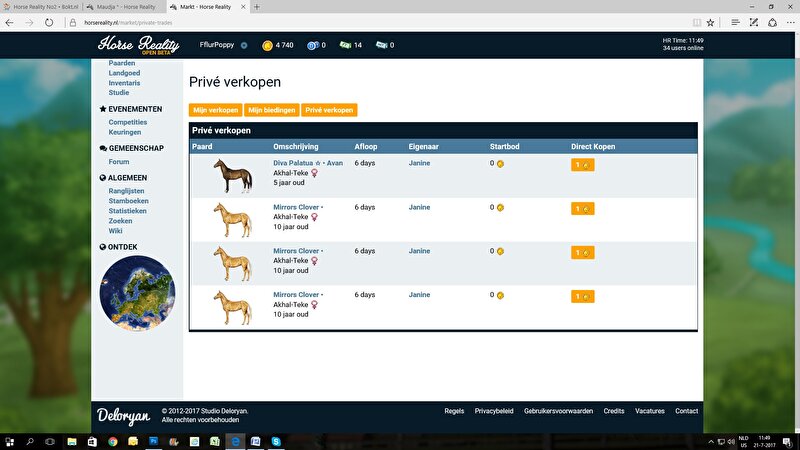The width and height of the screenshot is (800, 450).
Task: Click the Horse Reality logo
Action: tap(138, 45)
